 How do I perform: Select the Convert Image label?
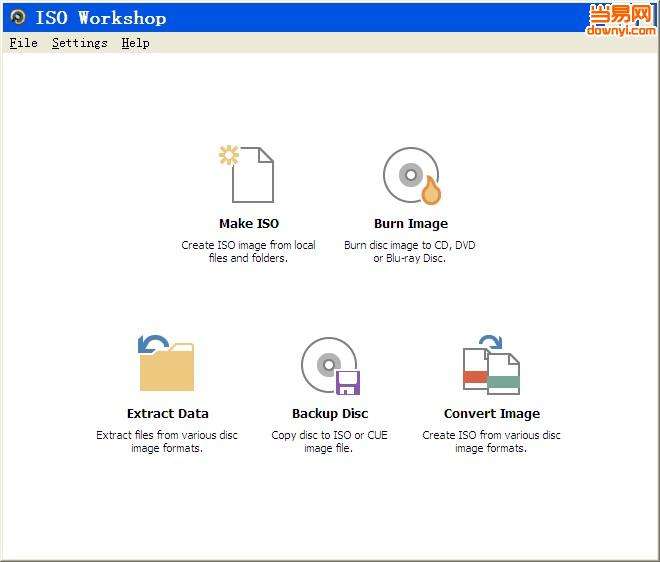[492, 414]
